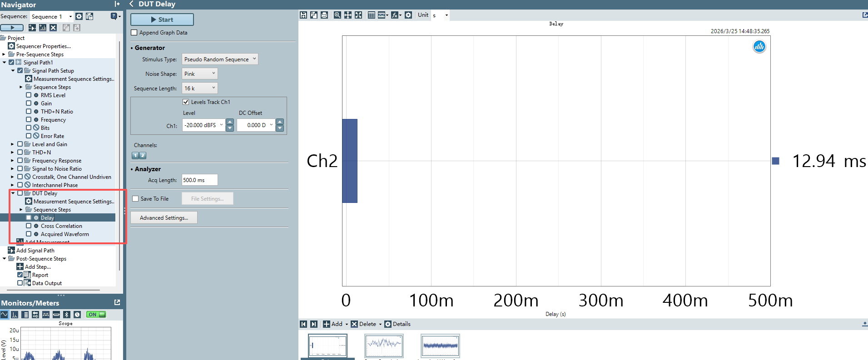Click the Acq Length input field

coord(200,180)
